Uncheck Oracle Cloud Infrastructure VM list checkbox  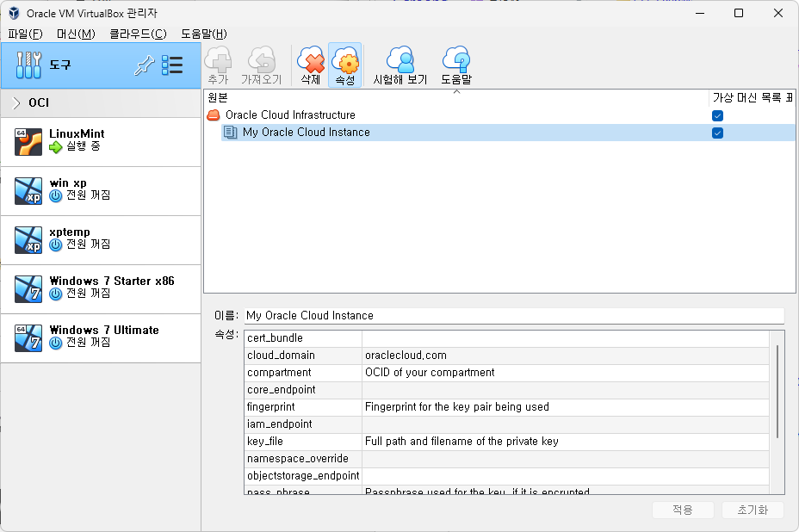717,115
